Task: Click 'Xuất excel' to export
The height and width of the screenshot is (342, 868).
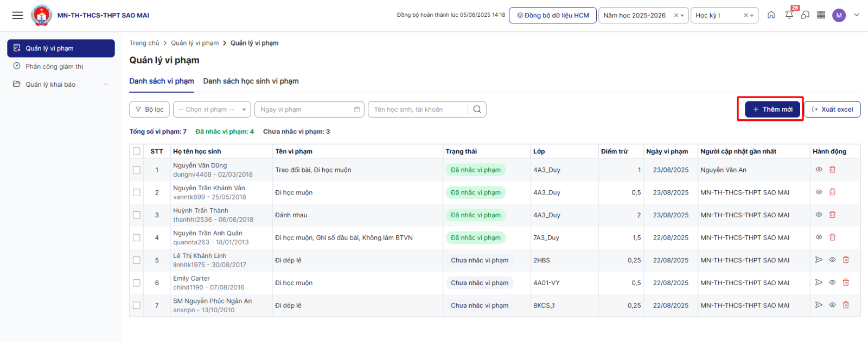Action: (x=832, y=109)
